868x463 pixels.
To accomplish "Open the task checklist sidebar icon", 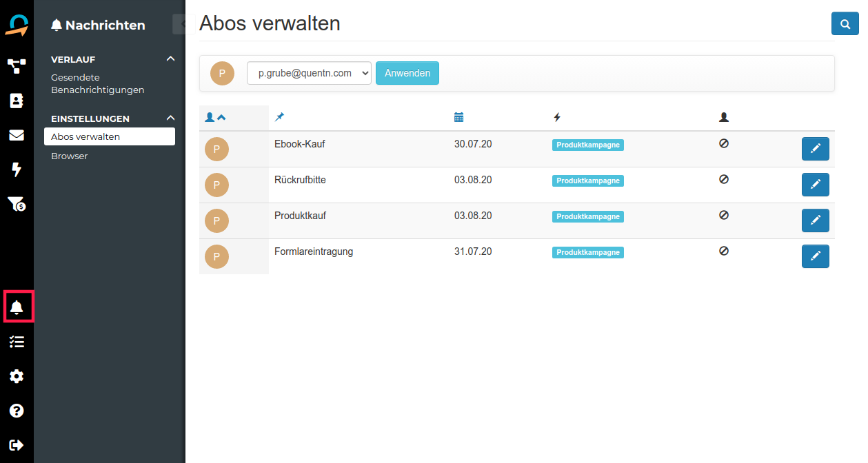I will [17, 342].
